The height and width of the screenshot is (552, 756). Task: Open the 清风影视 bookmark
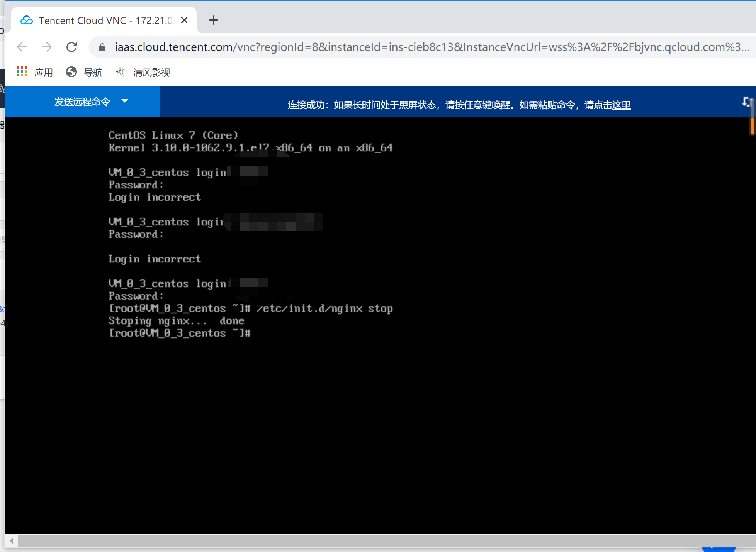tap(143, 72)
